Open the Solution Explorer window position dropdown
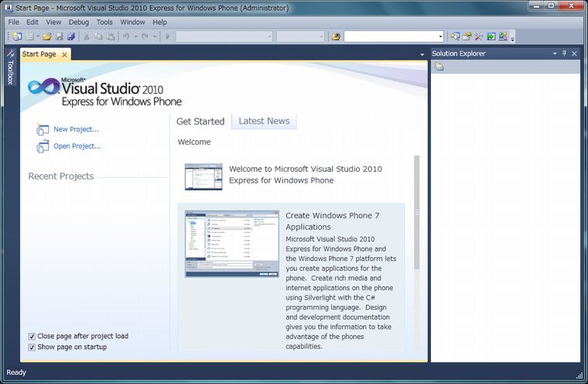This screenshot has width=588, height=384. tap(554, 53)
